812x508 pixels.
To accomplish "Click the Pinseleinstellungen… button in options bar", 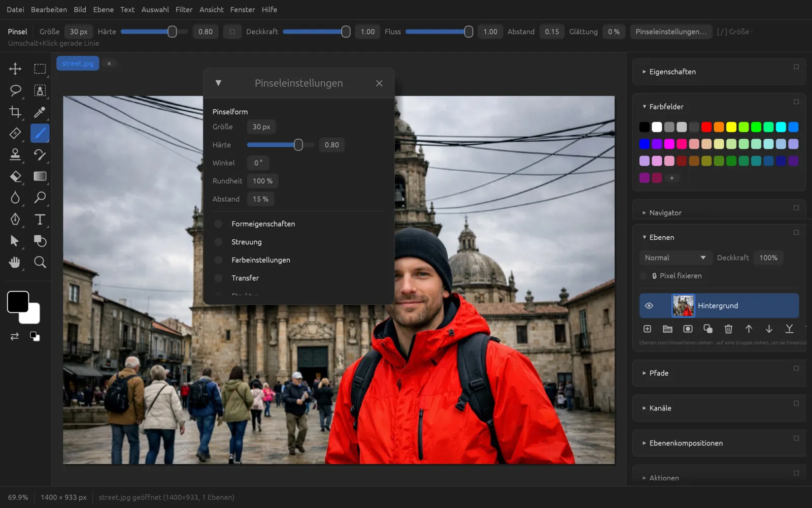I will (x=670, y=31).
